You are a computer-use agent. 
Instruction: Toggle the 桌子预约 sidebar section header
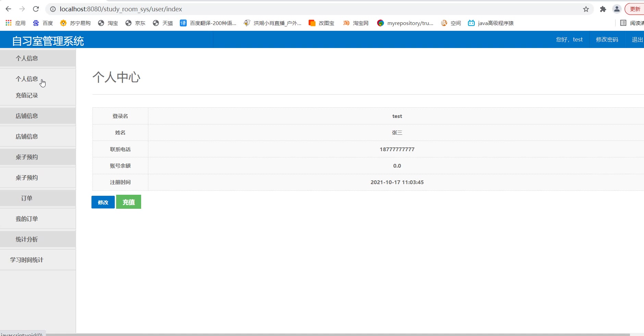click(38, 157)
